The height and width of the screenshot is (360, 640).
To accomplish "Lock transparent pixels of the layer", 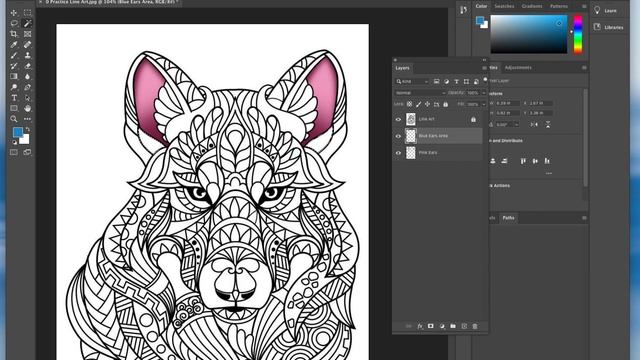I will [409, 104].
